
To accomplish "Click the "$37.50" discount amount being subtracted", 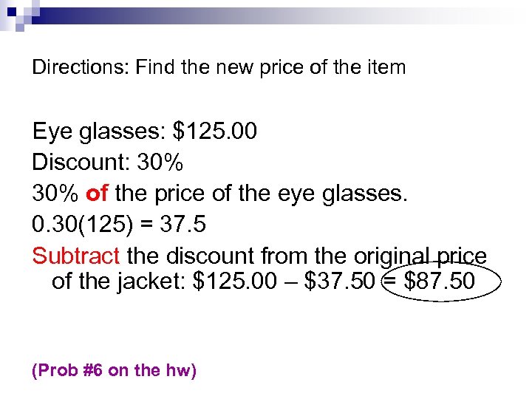I will pos(341,282).
